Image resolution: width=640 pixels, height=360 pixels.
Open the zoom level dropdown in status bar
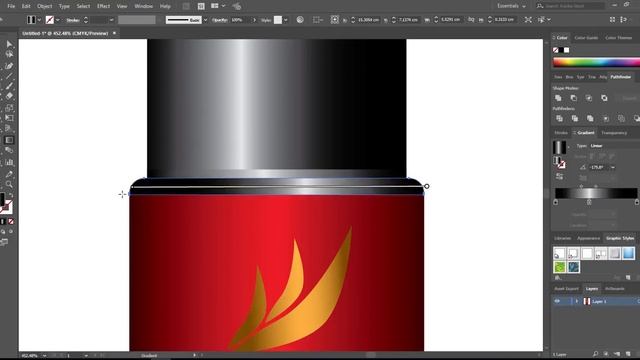pos(44,356)
